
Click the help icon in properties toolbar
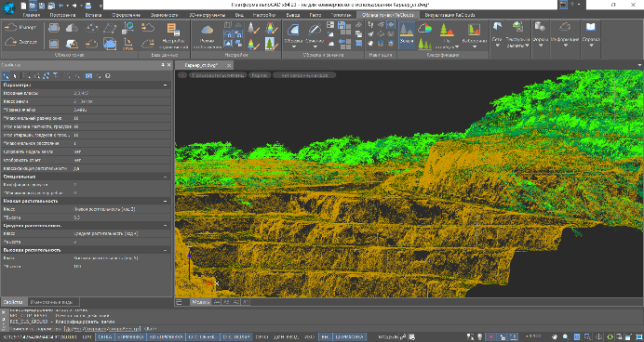click(108, 75)
